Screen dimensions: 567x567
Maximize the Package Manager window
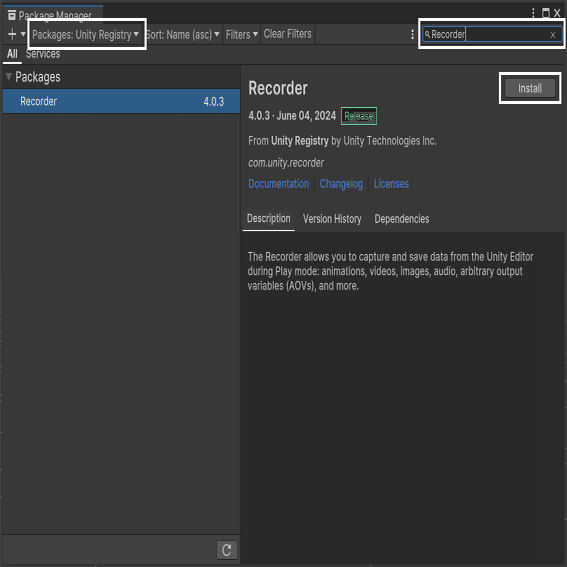[x=545, y=13]
